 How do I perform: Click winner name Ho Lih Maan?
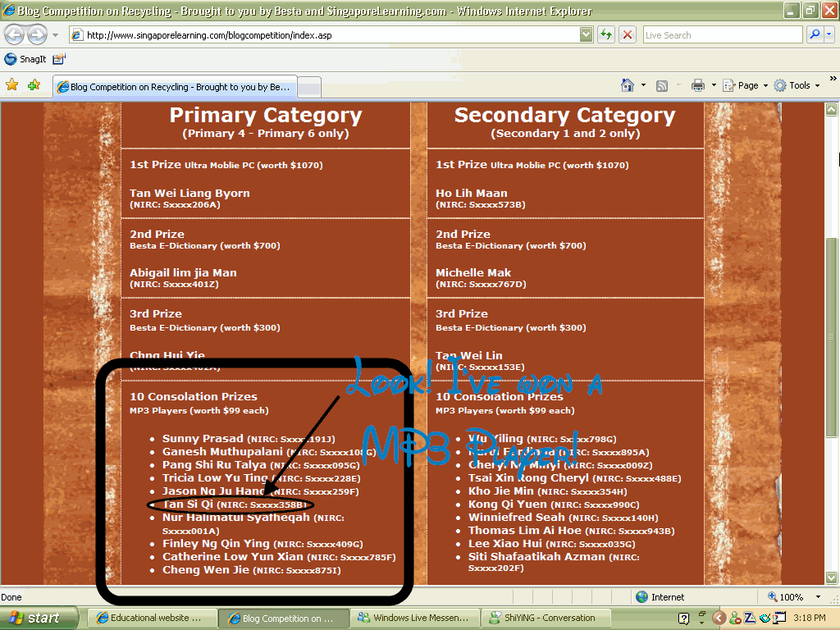tap(472, 193)
